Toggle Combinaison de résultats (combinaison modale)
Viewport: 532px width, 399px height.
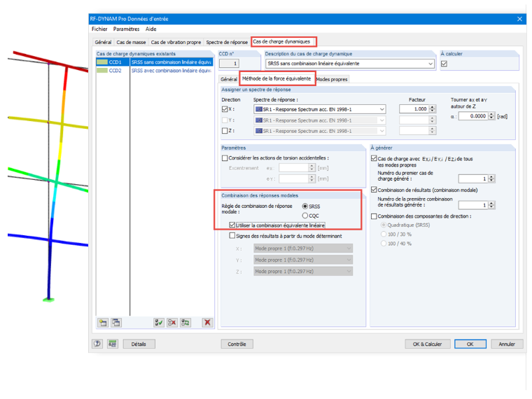pyautogui.click(x=374, y=190)
